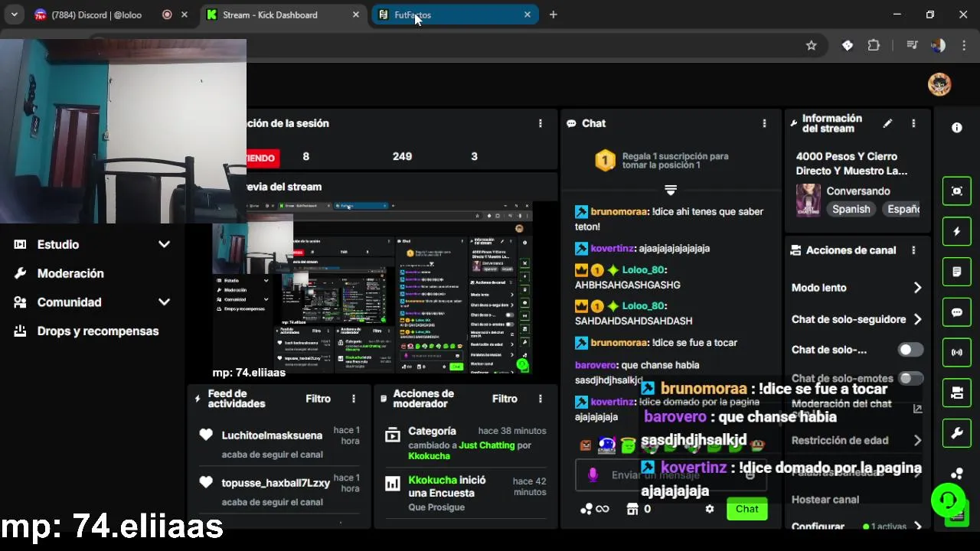Viewport: 980px width, 551px height.
Task: Open the Configurar options arrow
Action: pos(917,527)
